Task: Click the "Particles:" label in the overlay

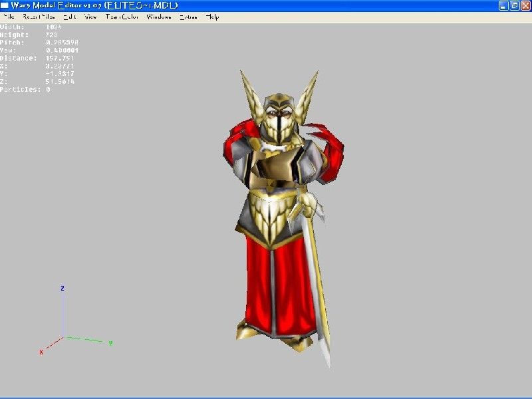Action: tap(21, 90)
